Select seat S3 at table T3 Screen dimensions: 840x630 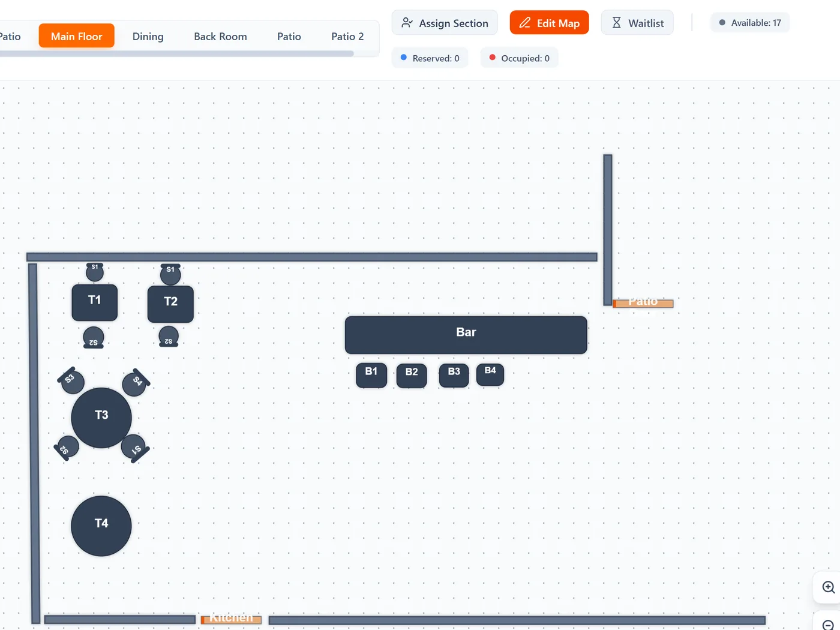pyautogui.click(x=71, y=380)
